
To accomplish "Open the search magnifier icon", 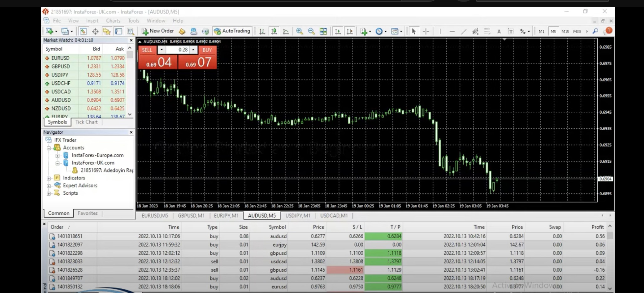I will coord(595,31).
